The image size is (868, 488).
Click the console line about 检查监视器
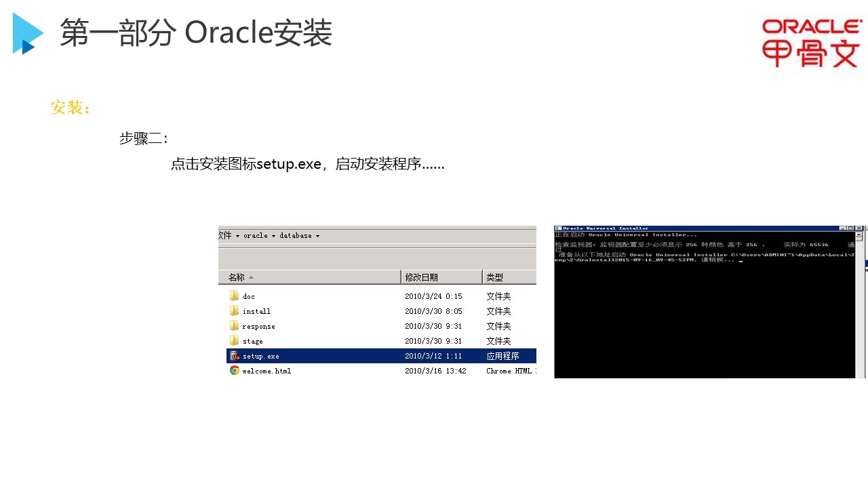tap(704, 244)
